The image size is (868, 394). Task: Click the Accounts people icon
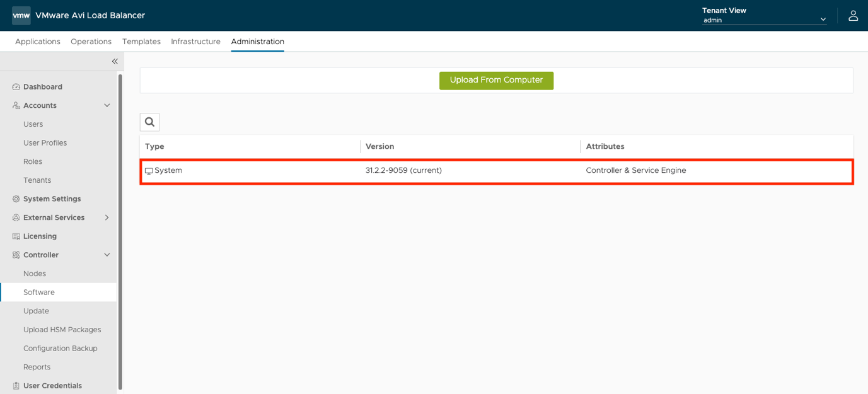tap(16, 105)
